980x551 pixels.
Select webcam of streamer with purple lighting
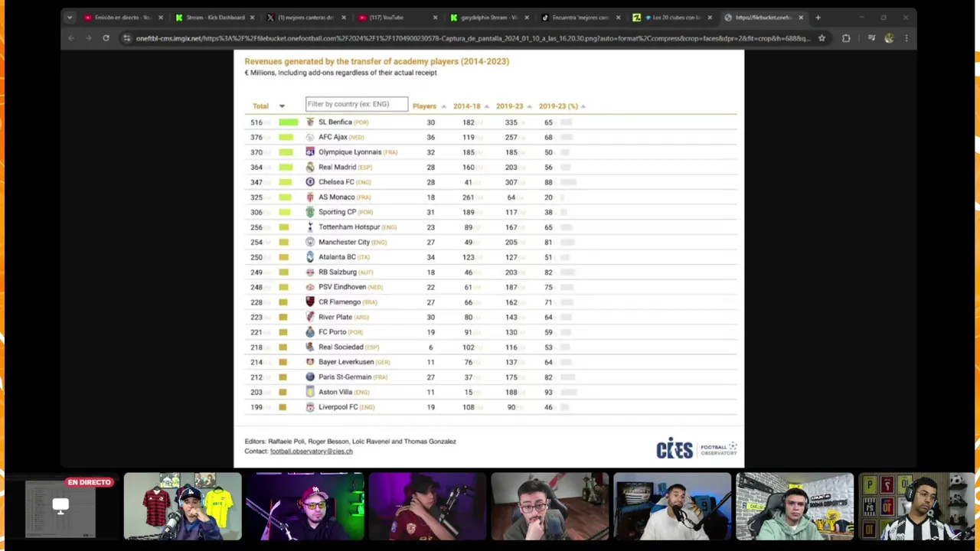(x=427, y=507)
